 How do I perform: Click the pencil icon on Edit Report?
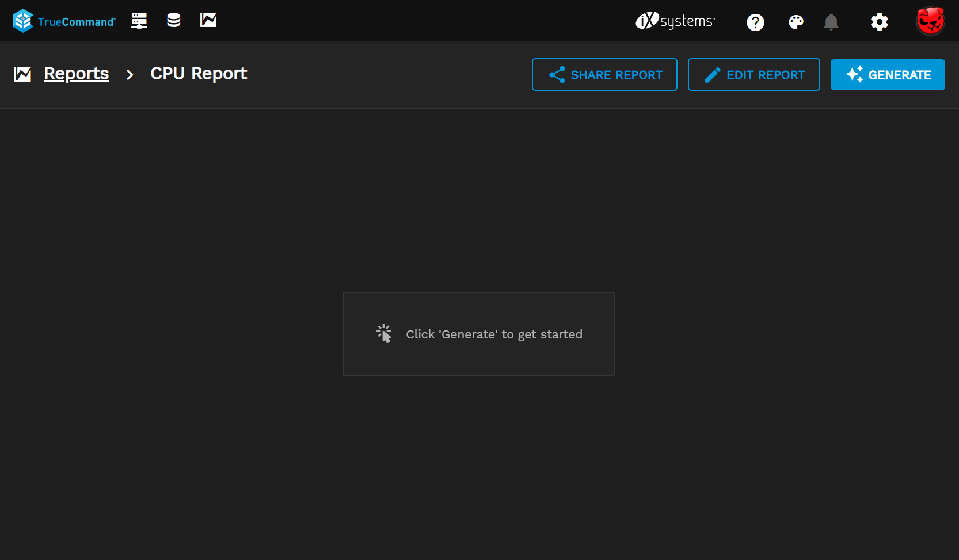713,74
